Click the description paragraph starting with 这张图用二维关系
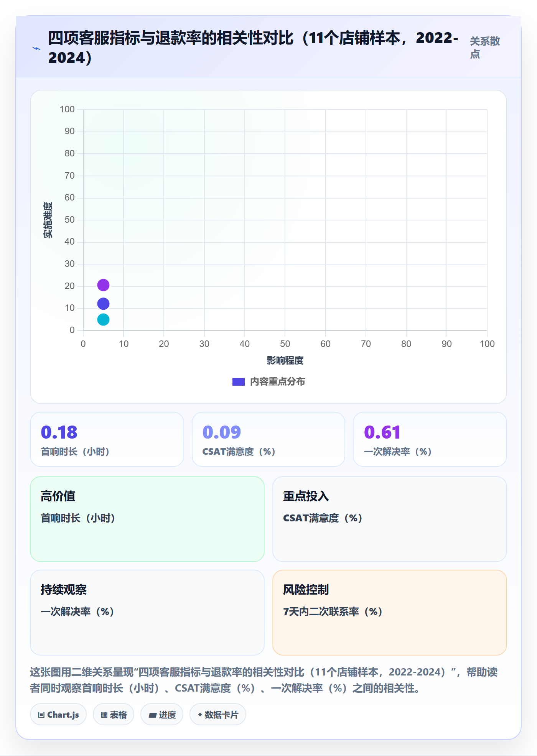 pos(264,680)
